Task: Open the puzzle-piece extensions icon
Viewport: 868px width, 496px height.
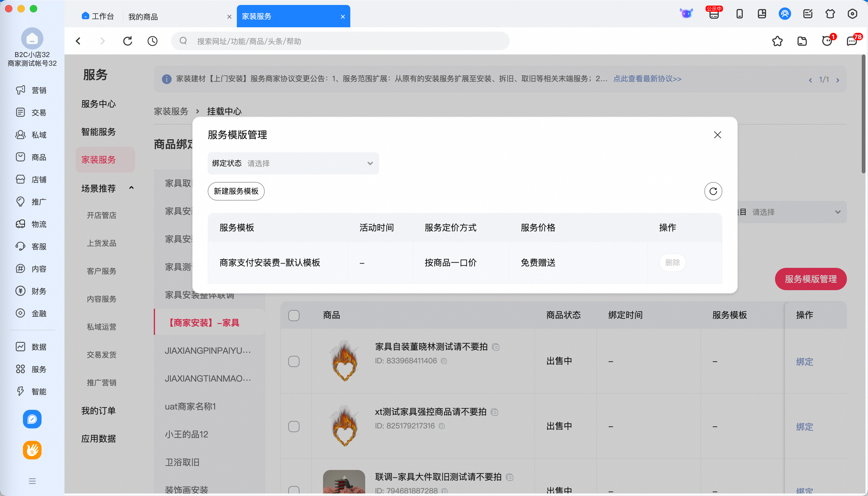Action: coord(830,14)
